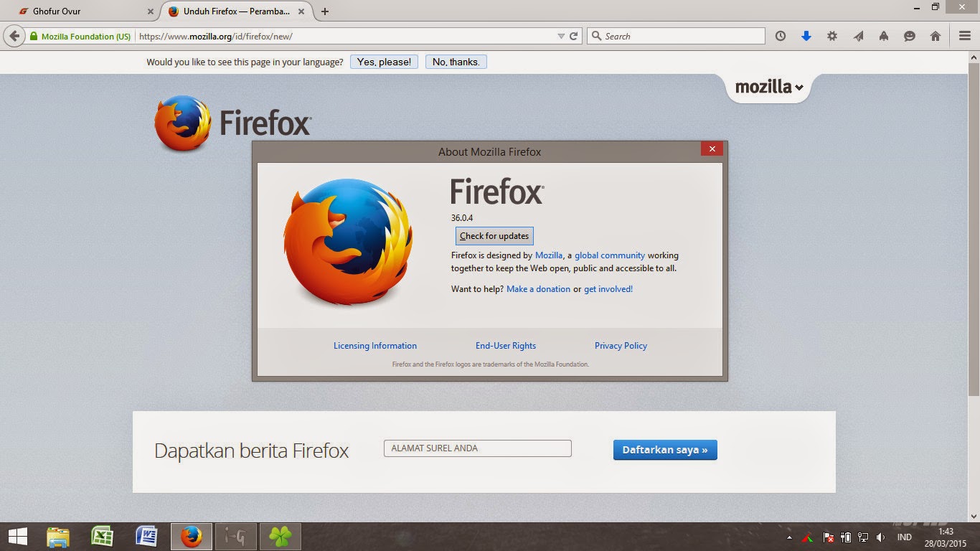Start a Firefox Hello conversation via smiley icon
Screen dimensions: 980x551
(910, 35)
